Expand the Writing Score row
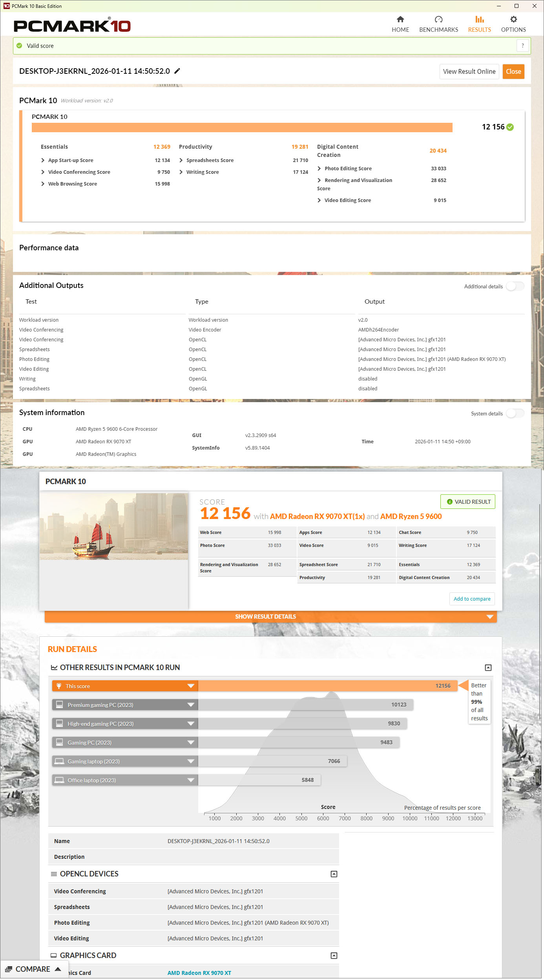The width and height of the screenshot is (544, 980). tap(181, 172)
